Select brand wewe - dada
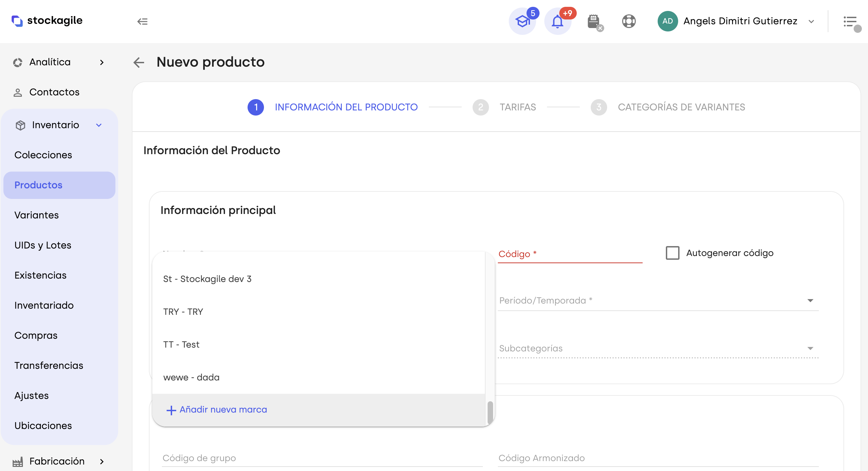Image resolution: width=868 pixels, height=471 pixels. tap(319, 377)
